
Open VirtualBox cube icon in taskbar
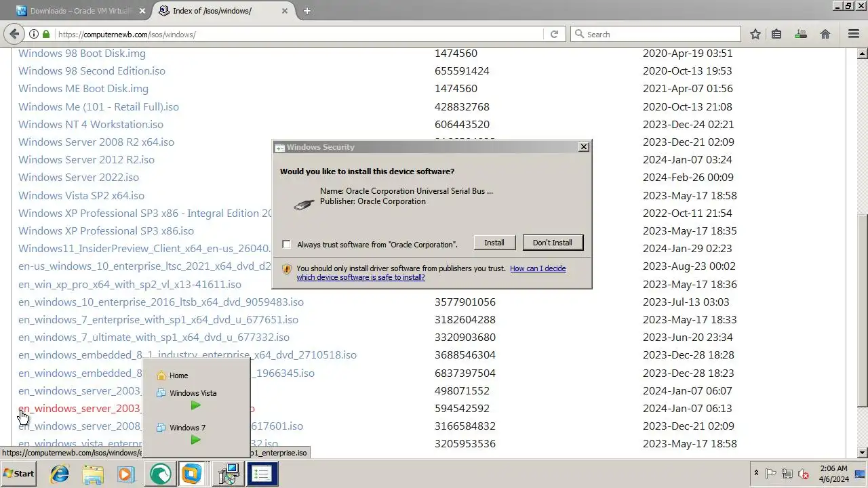192,474
